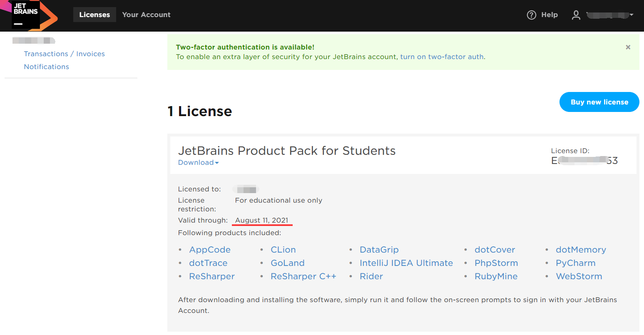The height and width of the screenshot is (335, 644).
Task: Open the Licenses tab
Action: coord(94,15)
